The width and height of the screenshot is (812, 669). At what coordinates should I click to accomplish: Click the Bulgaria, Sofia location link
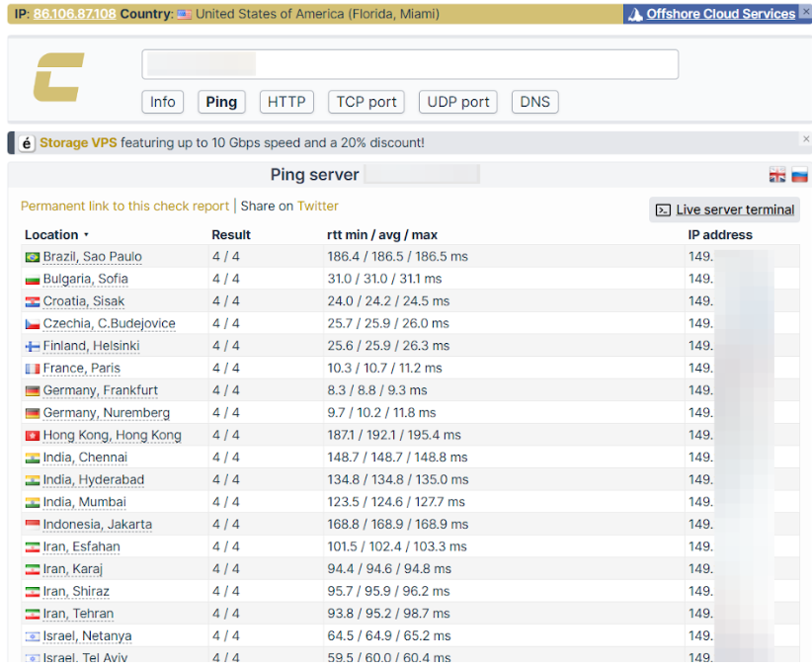[x=85, y=280]
